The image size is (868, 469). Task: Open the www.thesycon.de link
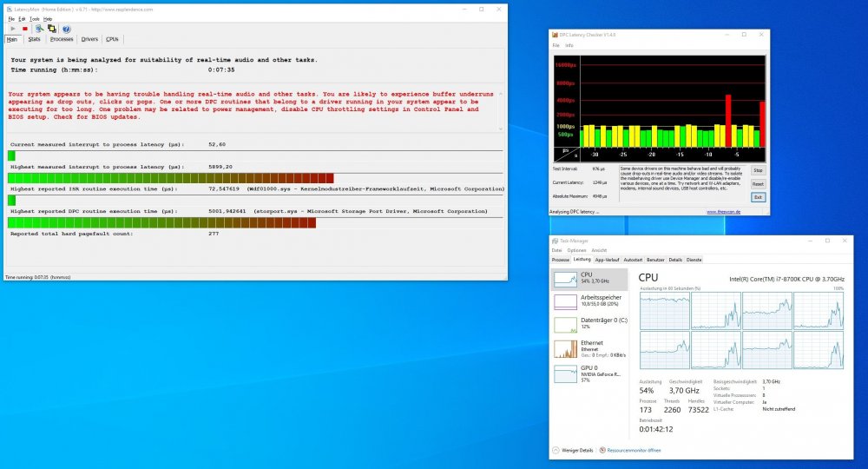(x=724, y=212)
